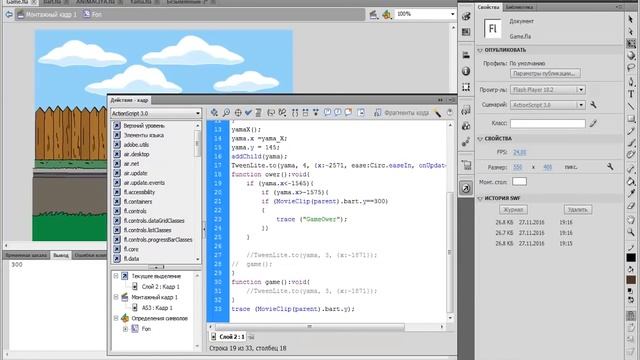
Task: Open the Swatches panel icon in dock
Action: coord(466,32)
